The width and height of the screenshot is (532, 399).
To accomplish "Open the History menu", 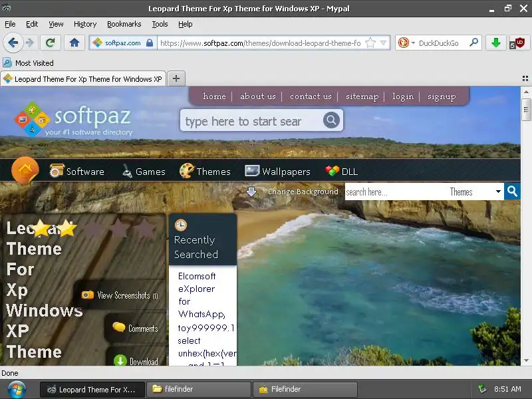I will [85, 24].
